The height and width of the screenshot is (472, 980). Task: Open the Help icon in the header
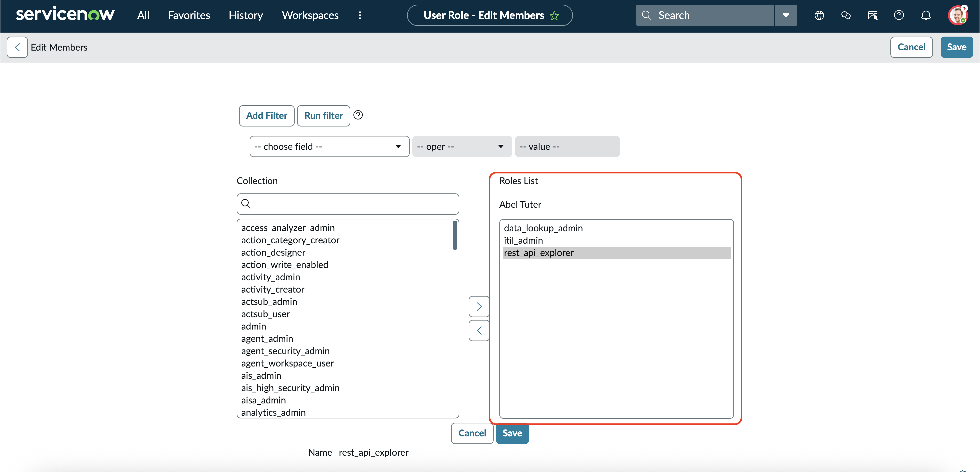pos(899,15)
